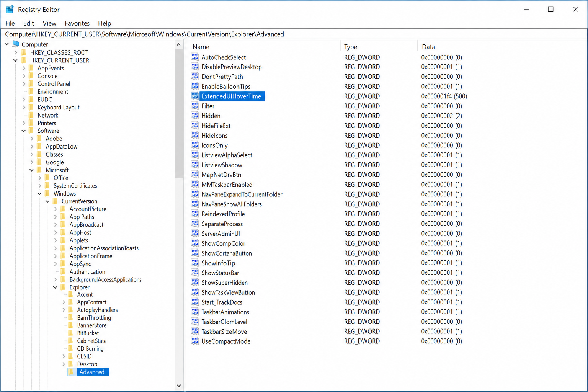
Task: Select the ShowCompColor value name
Action: (224, 243)
